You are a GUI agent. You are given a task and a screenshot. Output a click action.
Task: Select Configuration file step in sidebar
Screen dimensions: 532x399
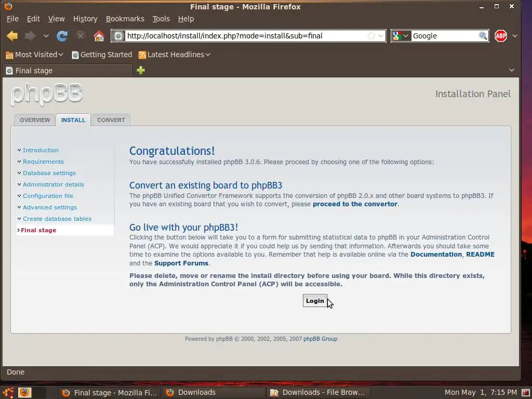click(x=48, y=196)
